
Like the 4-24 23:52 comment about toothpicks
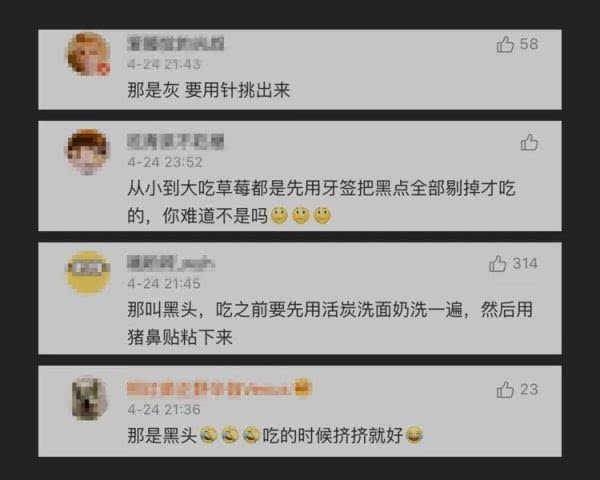pyautogui.click(x=529, y=142)
